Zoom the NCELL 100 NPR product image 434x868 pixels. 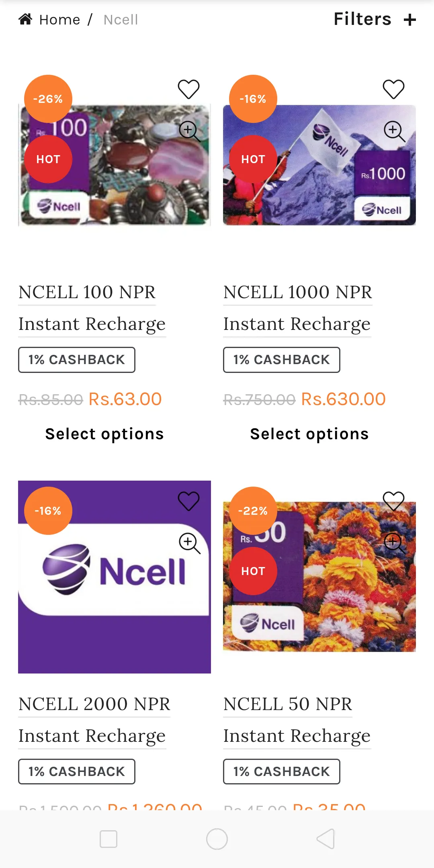tap(189, 131)
